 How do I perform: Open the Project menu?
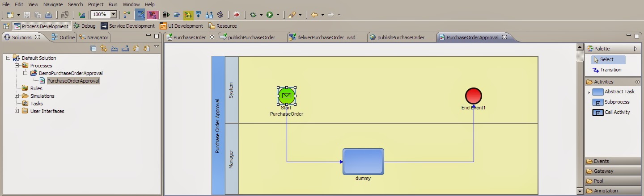coord(96,4)
